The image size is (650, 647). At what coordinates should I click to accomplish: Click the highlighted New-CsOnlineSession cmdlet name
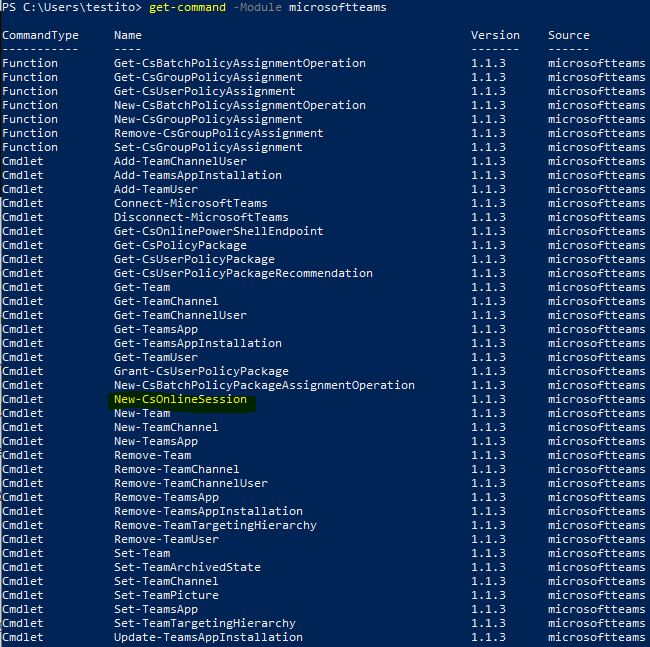[180, 400]
